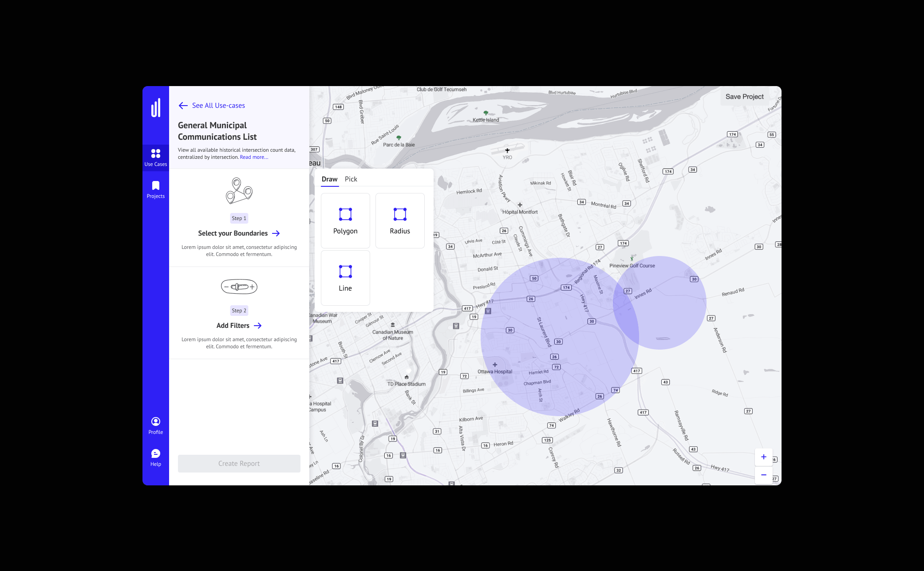Image resolution: width=924 pixels, height=571 pixels.
Task: Zoom out the map with minus button
Action: pos(763,475)
